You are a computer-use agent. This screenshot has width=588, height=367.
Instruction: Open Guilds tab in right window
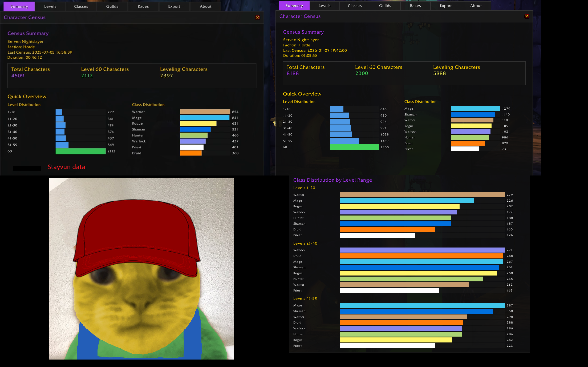385,6
